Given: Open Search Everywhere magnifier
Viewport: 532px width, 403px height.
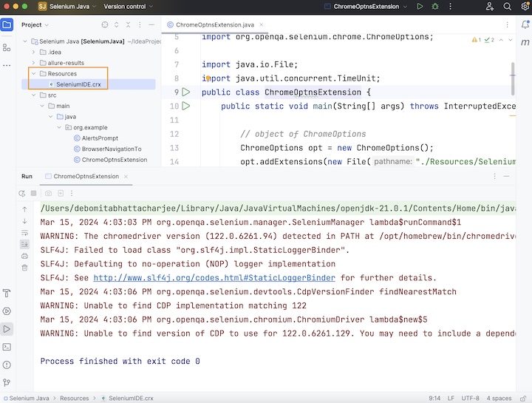Looking at the screenshot, I should [507, 7].
